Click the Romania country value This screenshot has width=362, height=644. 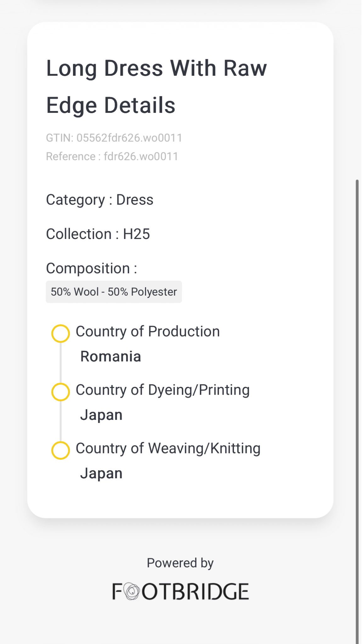[110, 357]
